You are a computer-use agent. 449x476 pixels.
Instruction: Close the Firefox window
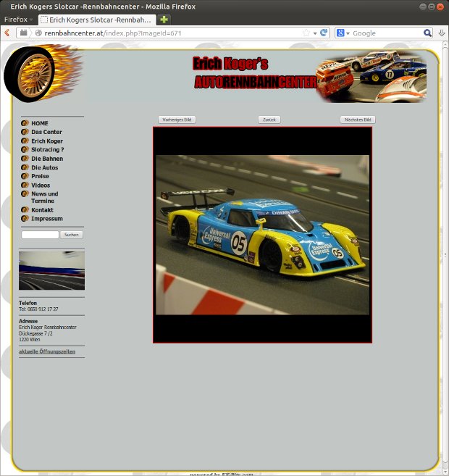[x=440, y=7]
